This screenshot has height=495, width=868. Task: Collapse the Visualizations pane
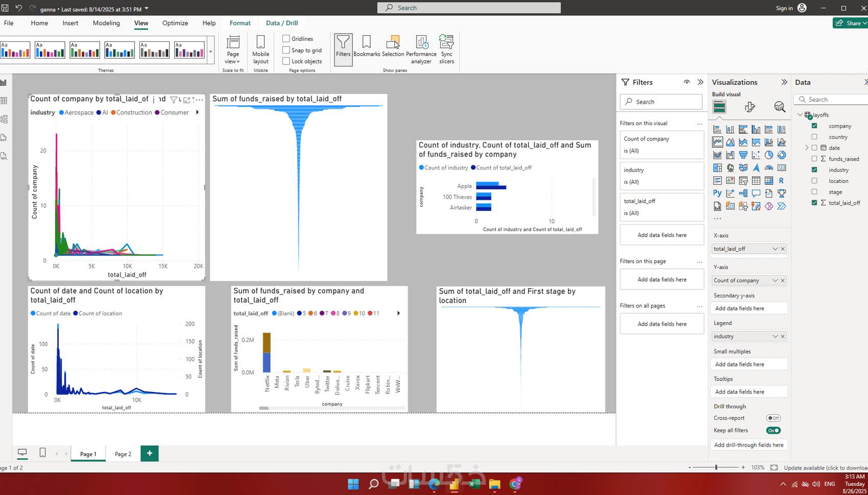click(784, 82)
